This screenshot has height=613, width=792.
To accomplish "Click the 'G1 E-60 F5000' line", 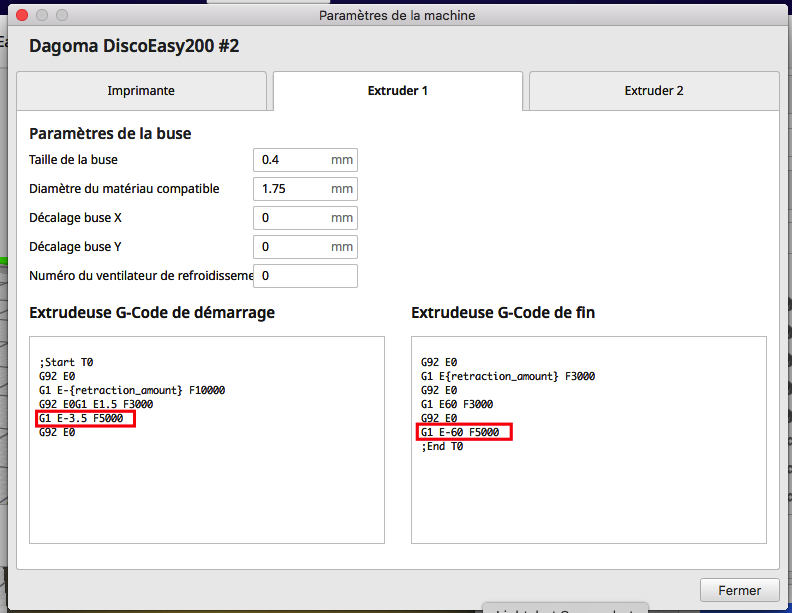I will coord(460,432).
